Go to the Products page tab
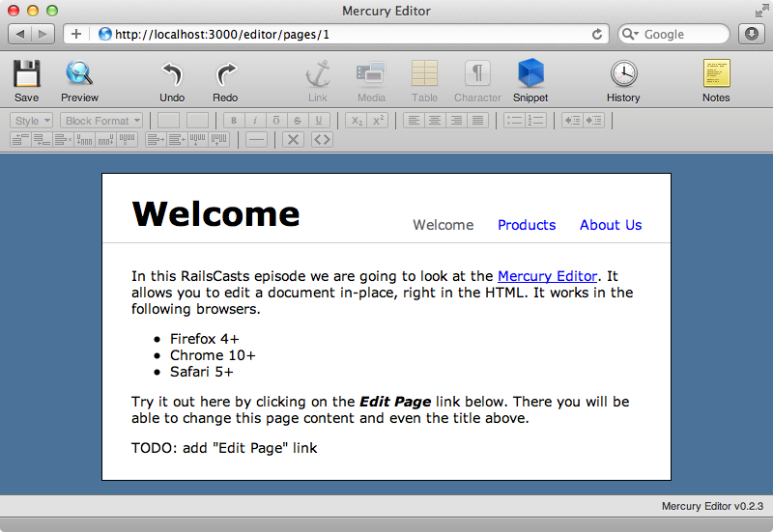 (x=527, y=225)
